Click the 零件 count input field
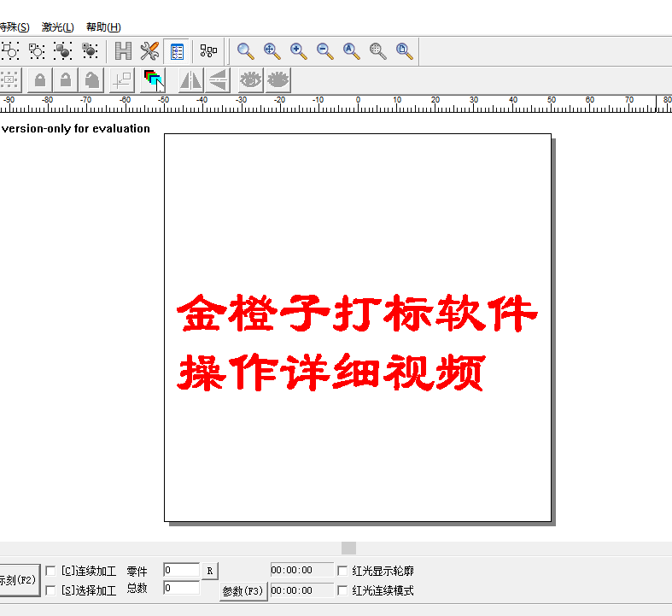This screenshot has height=616, width=672. 181,570
